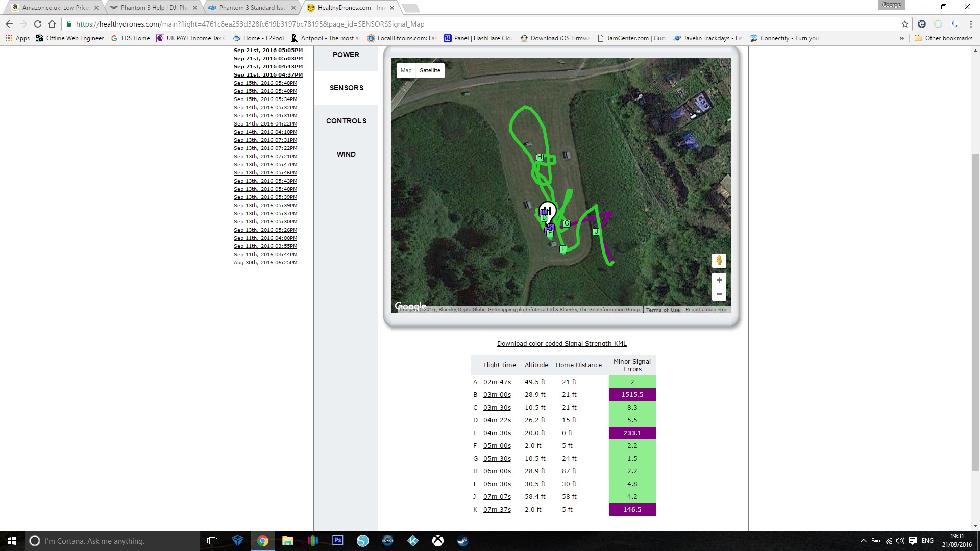Open Windows Start menu
The height and width of the screenshot is (551, 980).
(x=12, y=541)
